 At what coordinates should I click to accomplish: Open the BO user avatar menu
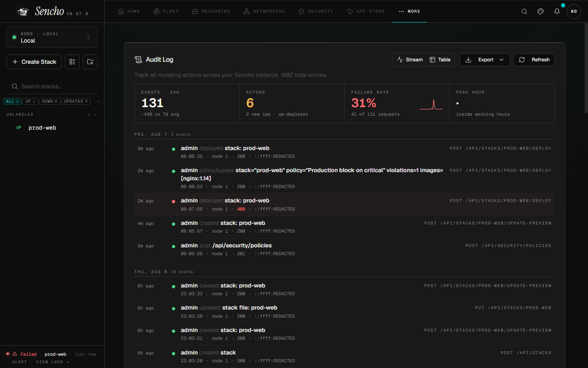[x=574, y=11]
